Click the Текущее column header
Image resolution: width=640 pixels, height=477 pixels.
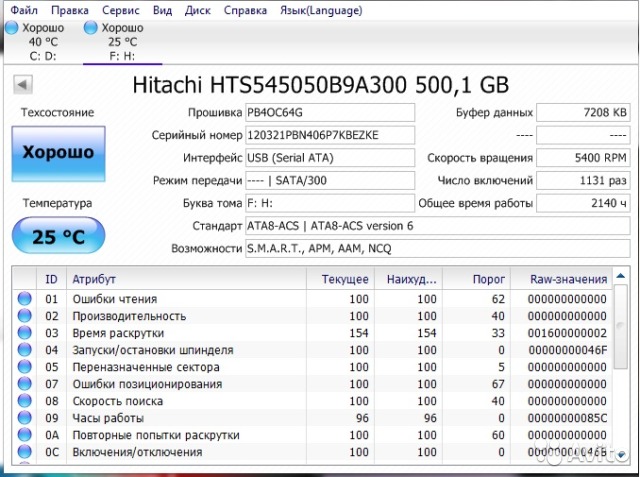coord(340,279)
